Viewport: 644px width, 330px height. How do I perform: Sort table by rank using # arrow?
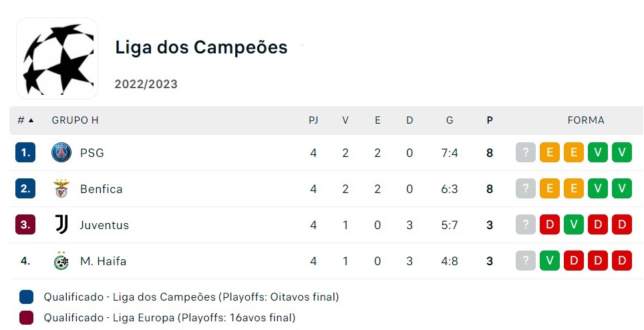(25, 120)
